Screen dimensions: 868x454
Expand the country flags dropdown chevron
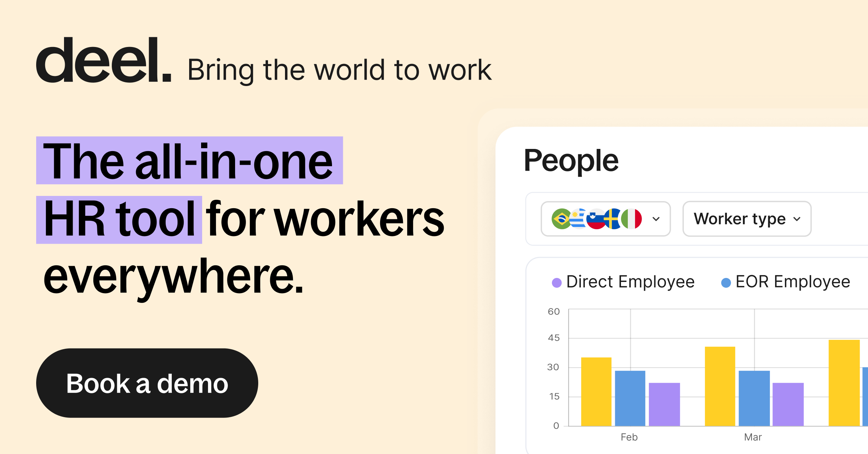[656, 219]
